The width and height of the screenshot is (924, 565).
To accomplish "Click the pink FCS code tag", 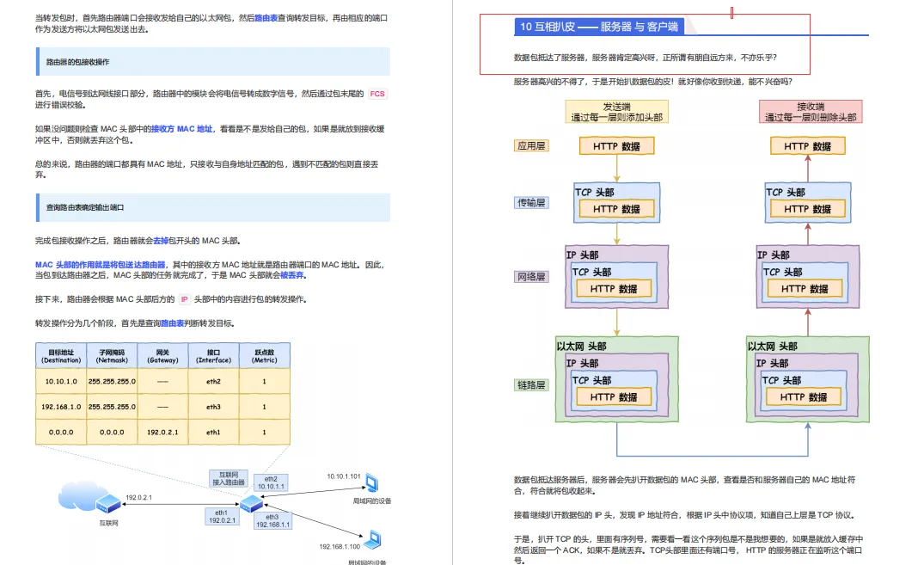I will click(x=377, y=94).
